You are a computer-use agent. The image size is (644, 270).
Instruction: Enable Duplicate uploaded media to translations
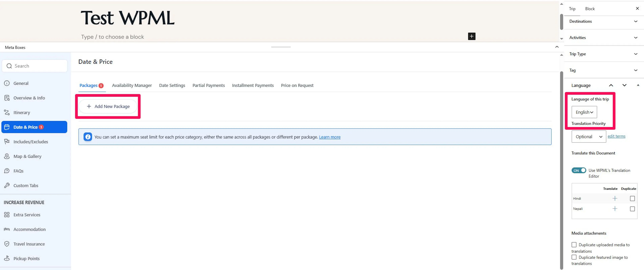(574, 245)
